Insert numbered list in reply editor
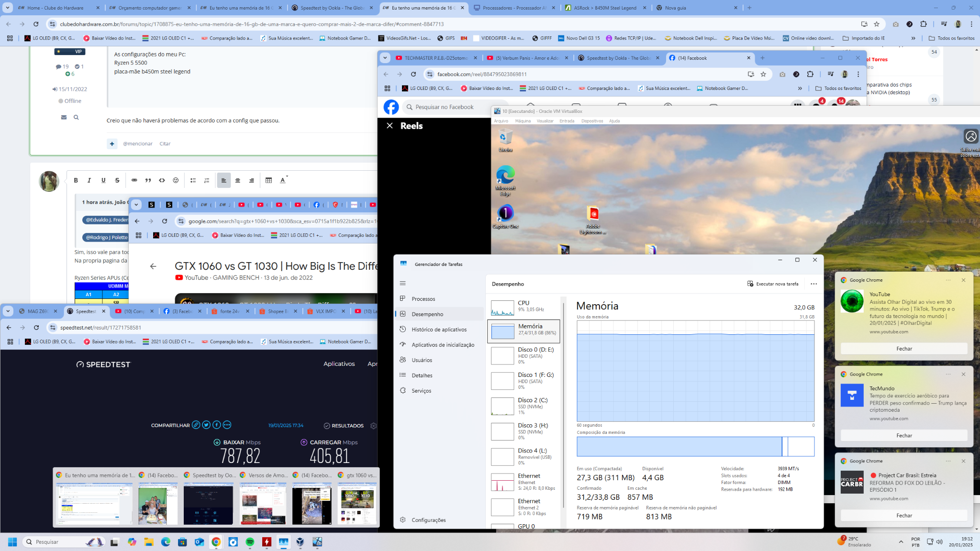This screenshot has width=980, height=551. point(207,180)
